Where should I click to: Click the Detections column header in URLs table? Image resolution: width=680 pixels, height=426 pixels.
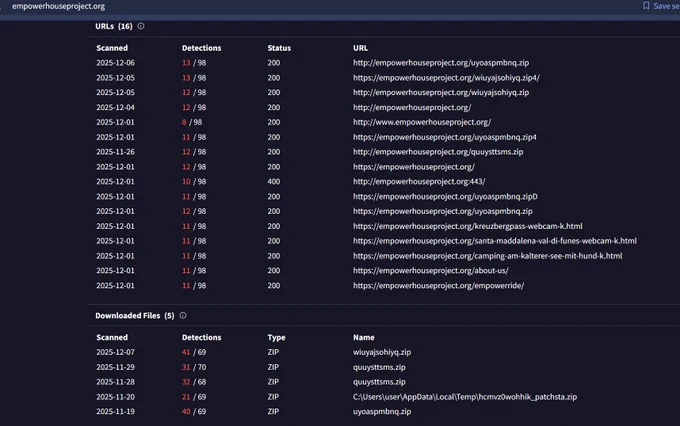202,48
